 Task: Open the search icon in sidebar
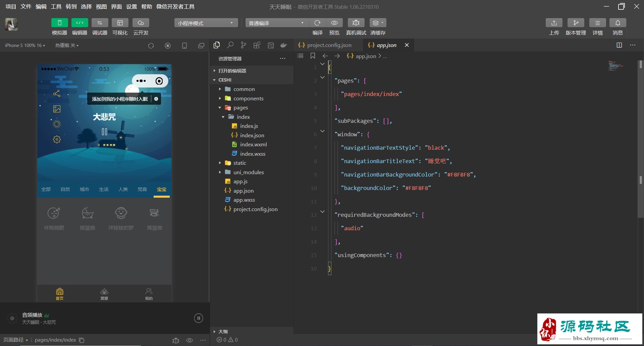tap(230, 45)
